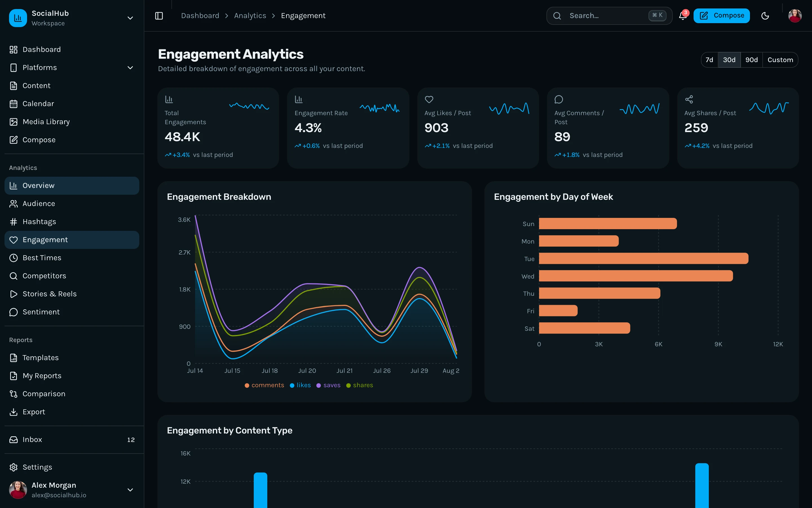
Task: Toggle shares series in chart legend
Action: tap(360, 385)
